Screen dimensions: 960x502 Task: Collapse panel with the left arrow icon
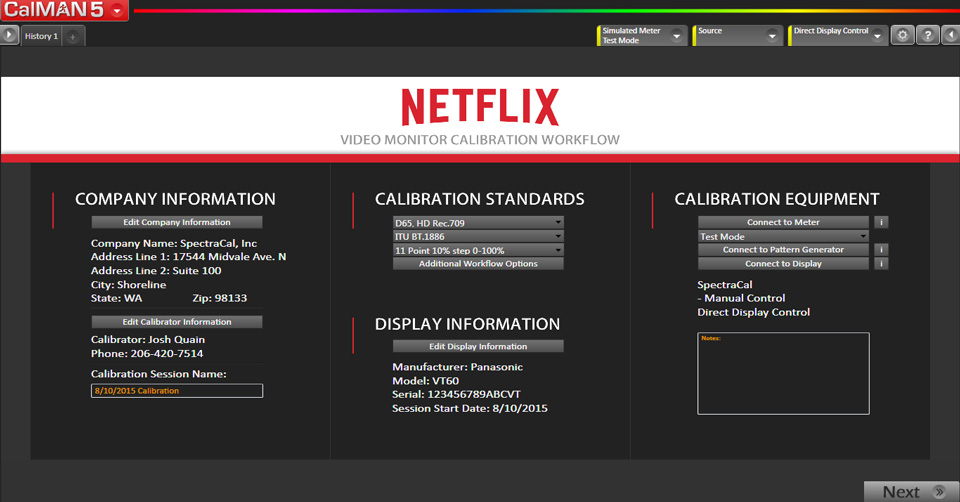point(951,35)
